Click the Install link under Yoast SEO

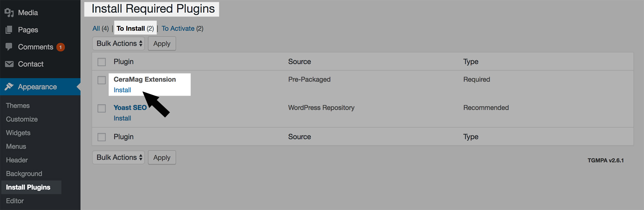pos(122,118)
